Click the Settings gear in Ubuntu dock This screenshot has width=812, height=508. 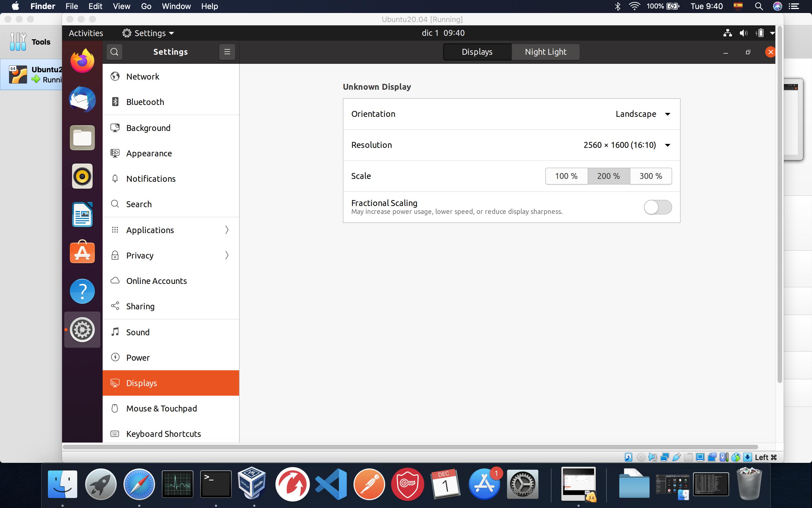(82, 330)
